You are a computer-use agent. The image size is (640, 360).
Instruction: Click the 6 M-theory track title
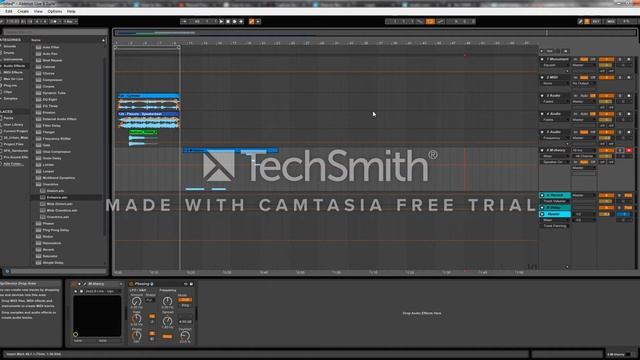556,150
